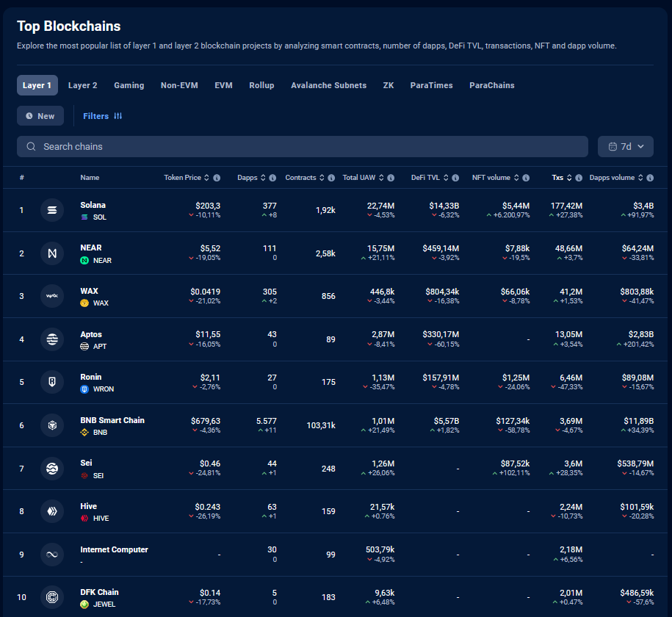Switch to the EVM tab
The image size is (672, 617).
tap(224, 85)
